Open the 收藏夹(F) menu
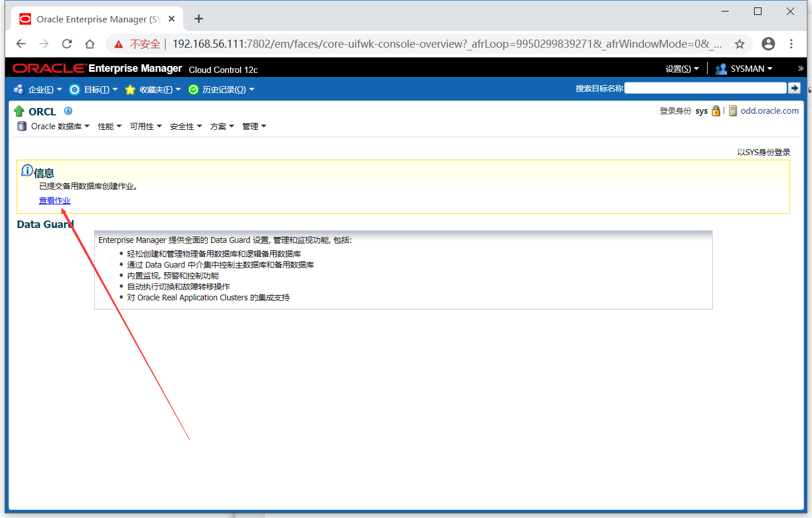Viewport: 812px width, 518px height. tap(160, 90)
